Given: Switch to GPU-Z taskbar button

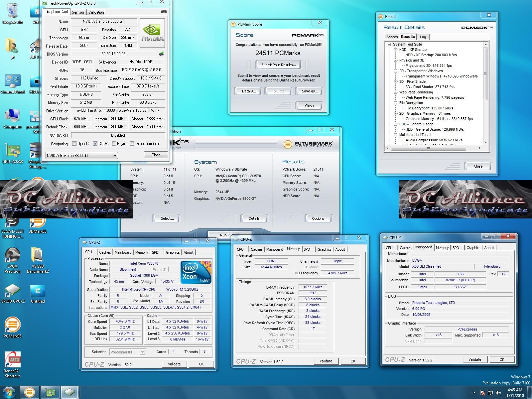Looking at the screenshot, I should point(50,393).
